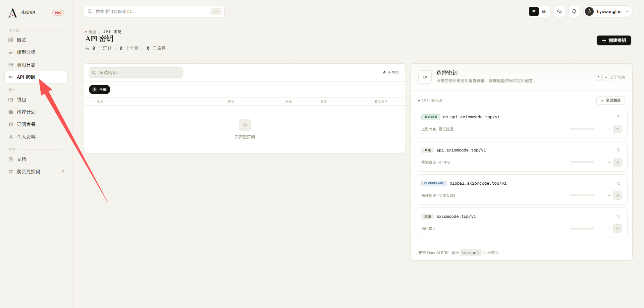This screenshot has height=308, width=644.
Task: Click the api.axiomcode.top/v1 address text
Action: (461, 150)
